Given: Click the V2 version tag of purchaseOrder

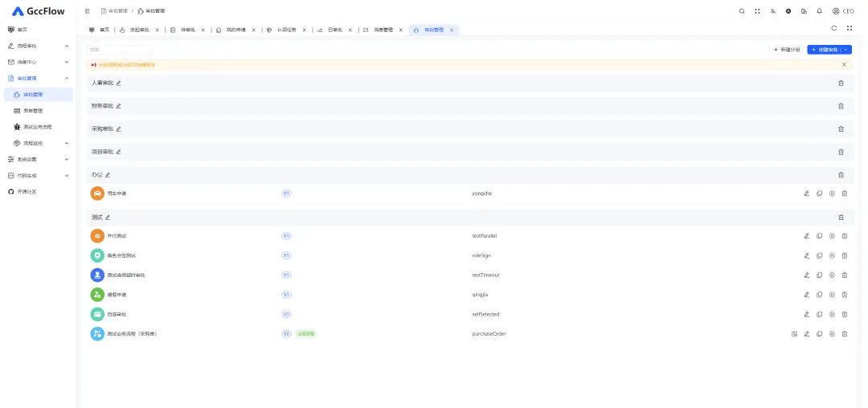Looking at the screenshot, I should click(286, 333).
